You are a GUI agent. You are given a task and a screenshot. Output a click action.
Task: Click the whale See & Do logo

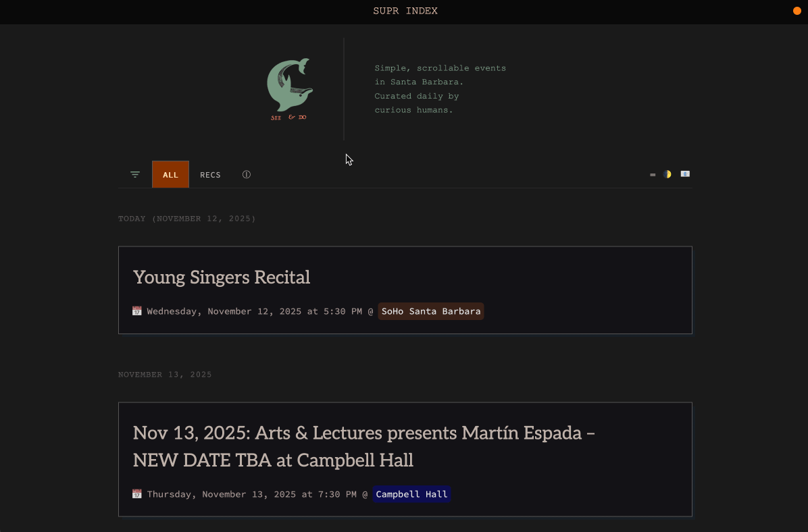point(290,88)
